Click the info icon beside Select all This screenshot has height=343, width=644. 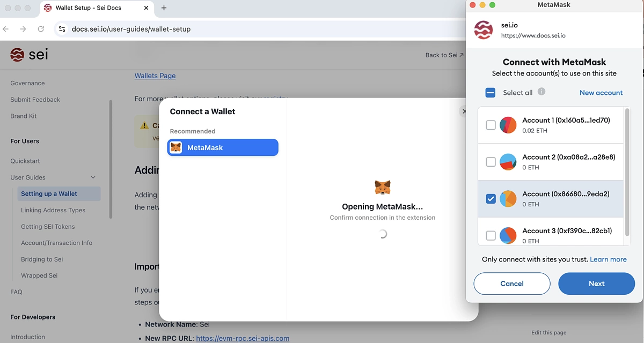click(542, 92)
